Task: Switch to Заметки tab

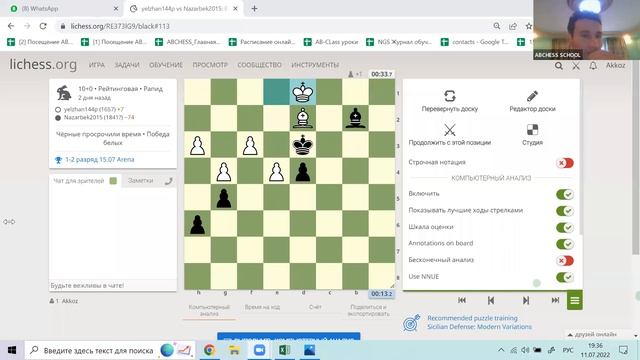Action: (x=140, y=180)
